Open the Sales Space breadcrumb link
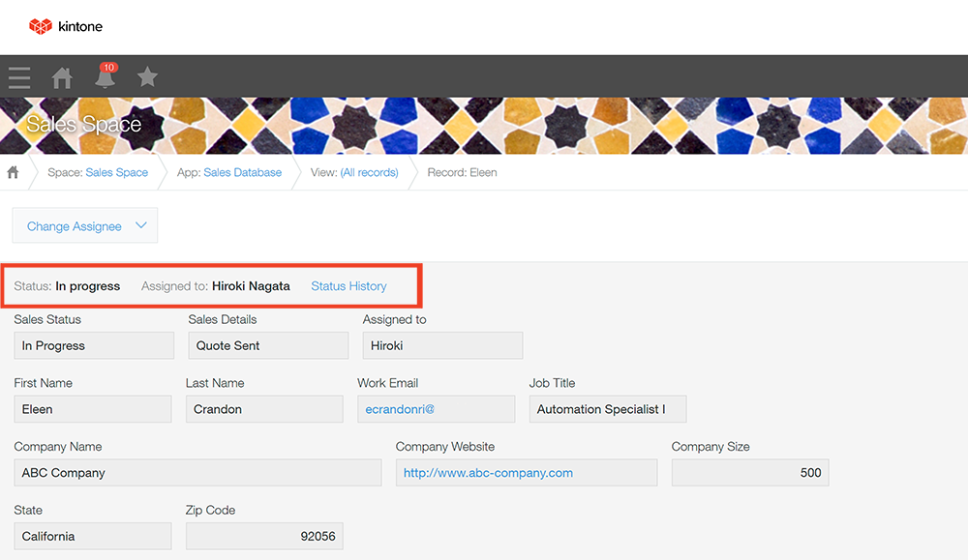Screen dimensions: 968x560 tap(116, 173)
